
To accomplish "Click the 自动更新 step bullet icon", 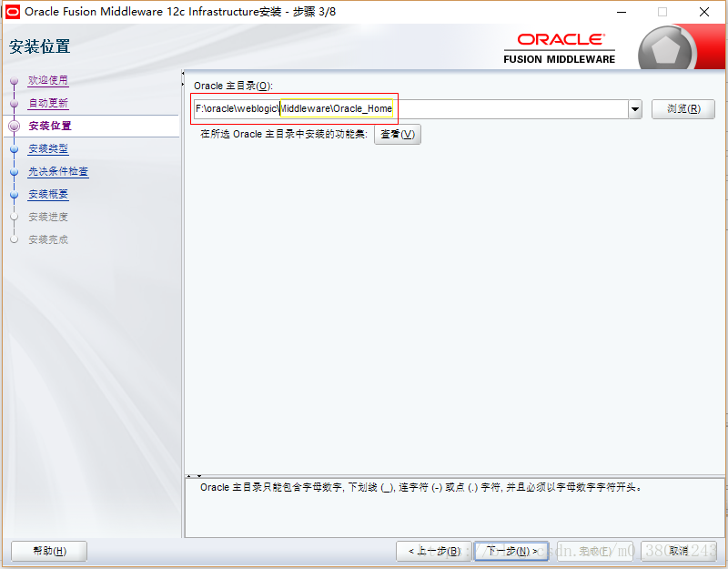I will click(14, 104).
